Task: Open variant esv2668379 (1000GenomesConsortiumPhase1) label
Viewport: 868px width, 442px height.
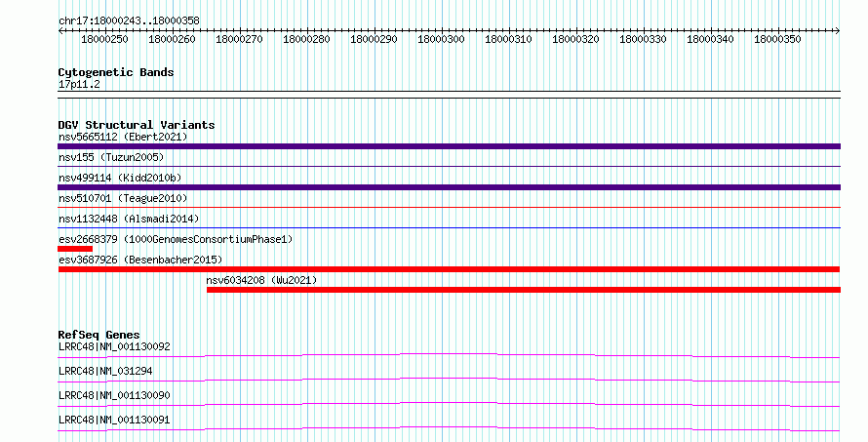Action: [176, 239]
